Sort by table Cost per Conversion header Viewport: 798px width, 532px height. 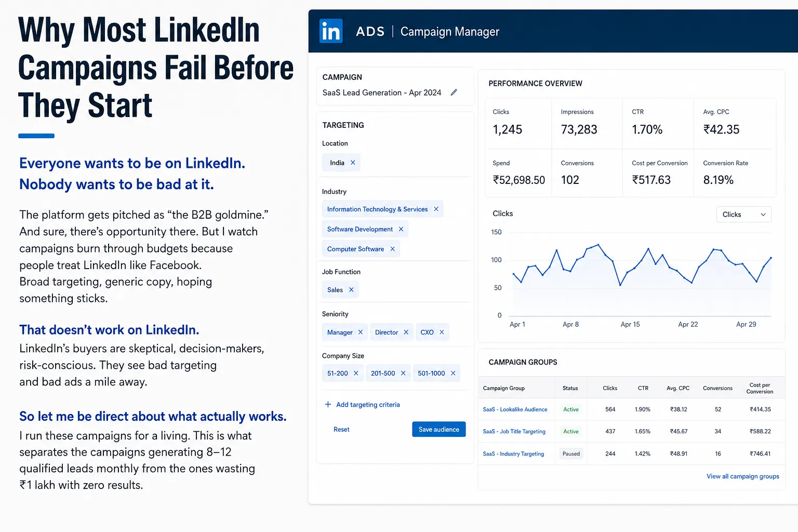point(760,388)
